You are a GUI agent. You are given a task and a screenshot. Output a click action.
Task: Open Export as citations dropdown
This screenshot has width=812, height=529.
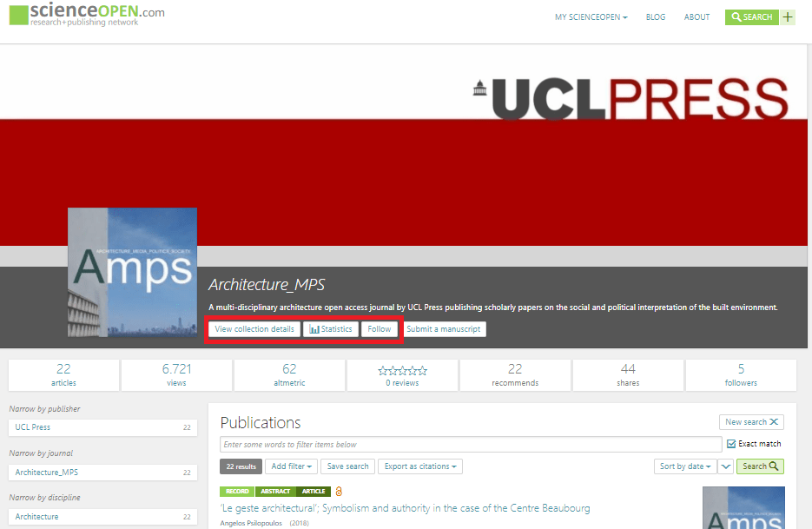tap(420, 466)
